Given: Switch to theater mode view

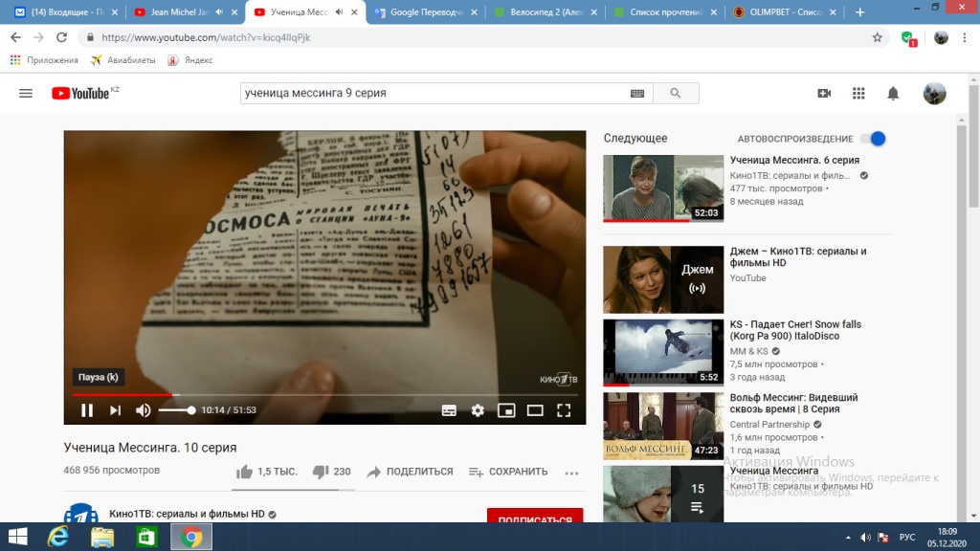Looking at the screenshot, I should click(x=535, y=410).
